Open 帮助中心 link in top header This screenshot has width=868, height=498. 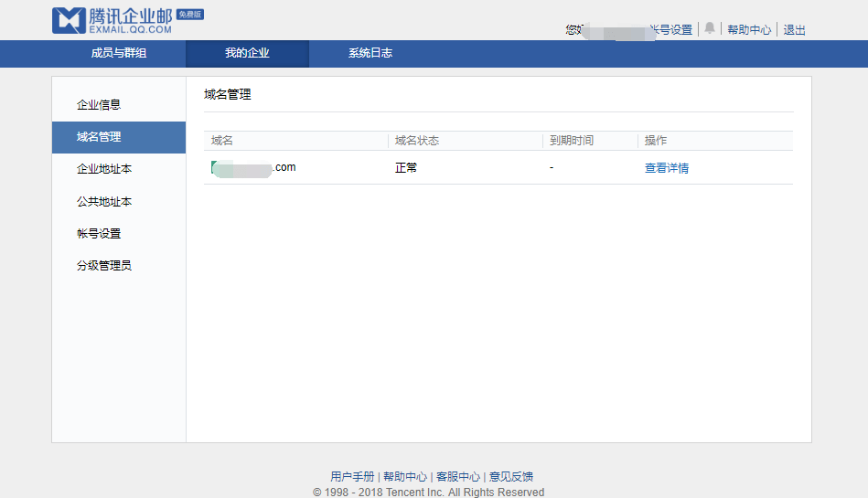click(749, 30)
